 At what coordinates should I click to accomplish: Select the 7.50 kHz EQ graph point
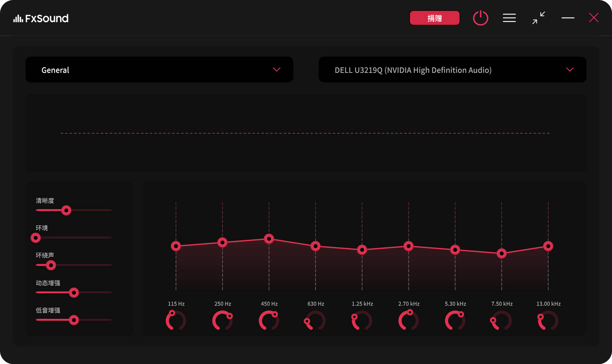click(502, 254)
